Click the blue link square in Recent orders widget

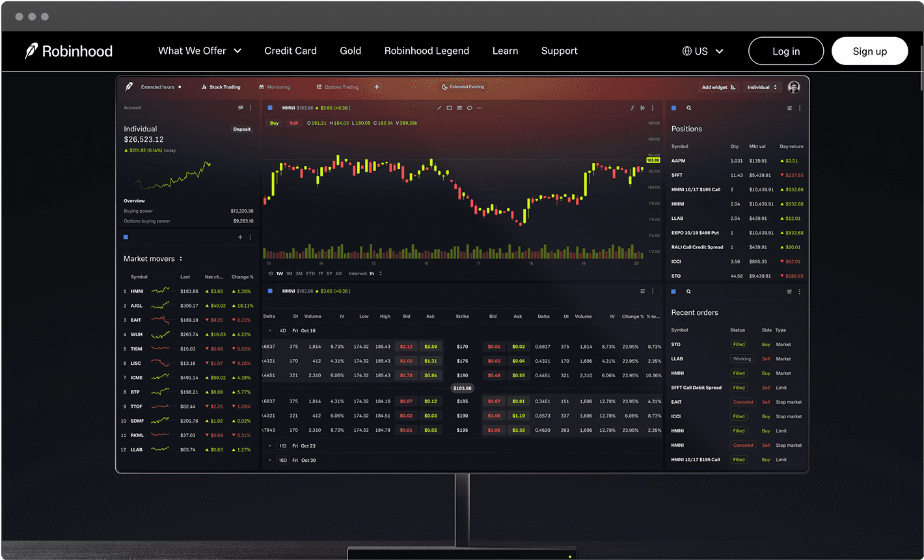point(674,291)
